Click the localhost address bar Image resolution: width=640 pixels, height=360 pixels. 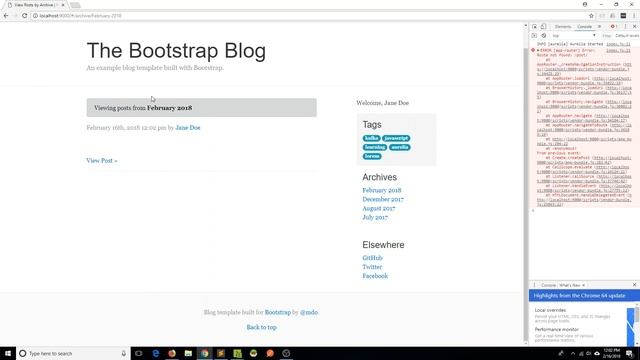tap(310, 16)
